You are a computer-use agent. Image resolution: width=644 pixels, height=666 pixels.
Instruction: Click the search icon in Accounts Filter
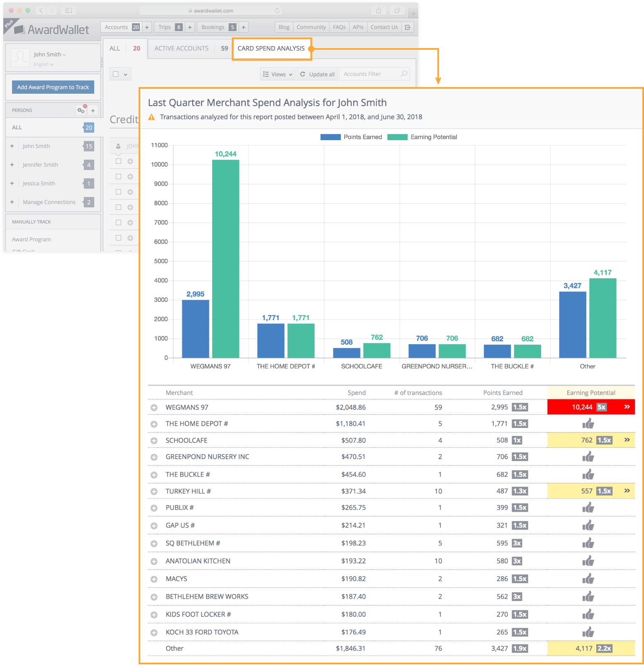point(404,74)
